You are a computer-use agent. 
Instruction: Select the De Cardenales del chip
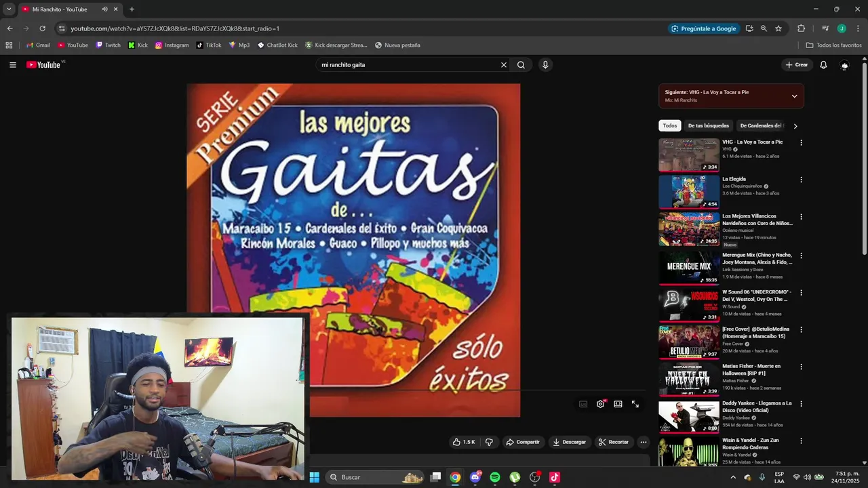click(x=762, y=126)
